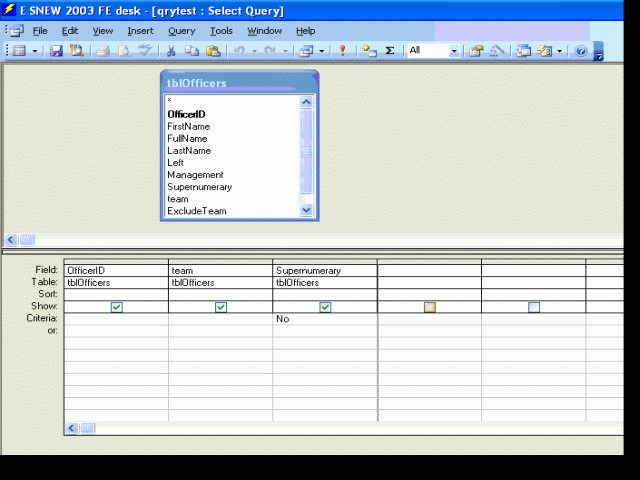Click the Cut scissors icon
Viewport: 640px width, 480px height.
coord(171,51)
